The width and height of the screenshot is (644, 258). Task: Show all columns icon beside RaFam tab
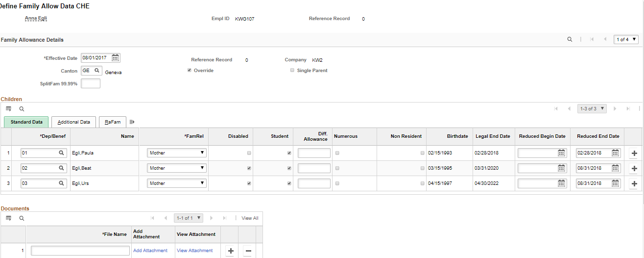132,122
